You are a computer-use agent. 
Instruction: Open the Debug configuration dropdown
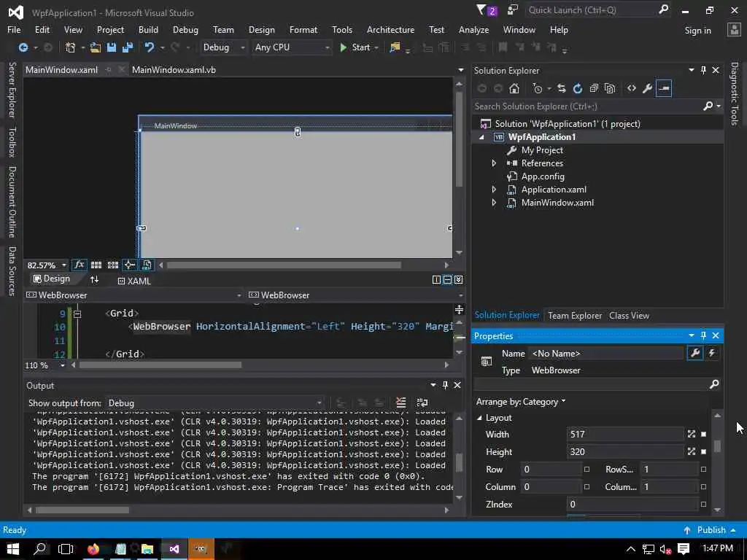click(x=224, y=47)
